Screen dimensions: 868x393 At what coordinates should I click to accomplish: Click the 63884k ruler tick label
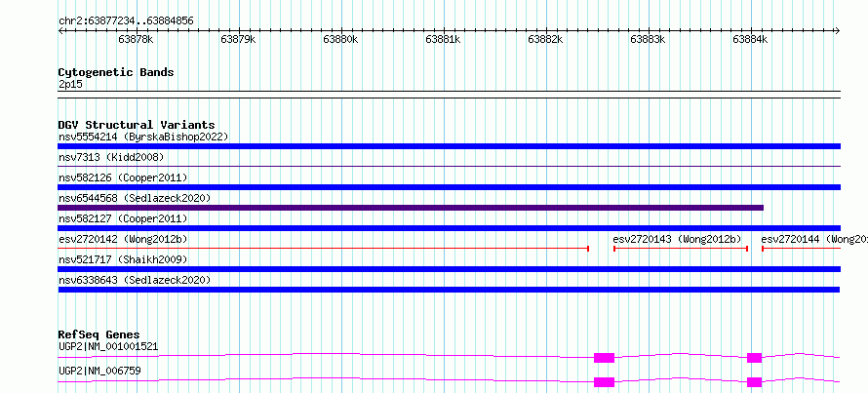tap(751, 40)
